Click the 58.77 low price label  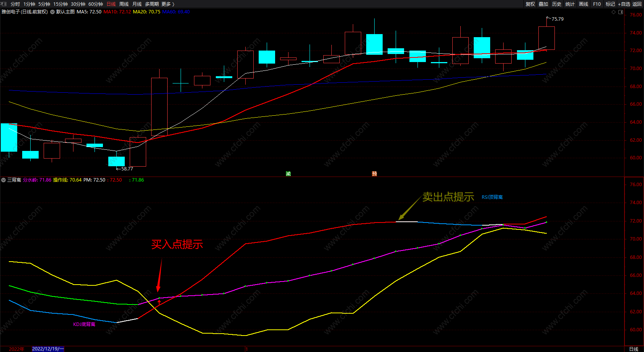point(127,169)
